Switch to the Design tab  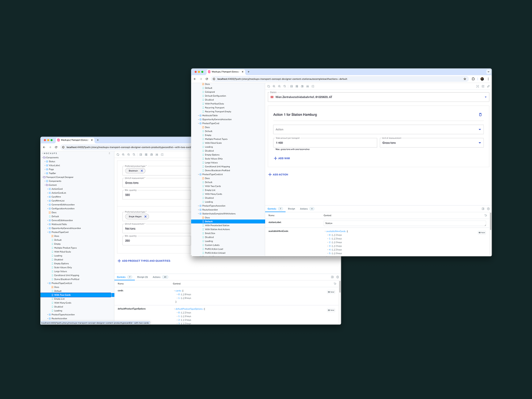click(292, 208)
